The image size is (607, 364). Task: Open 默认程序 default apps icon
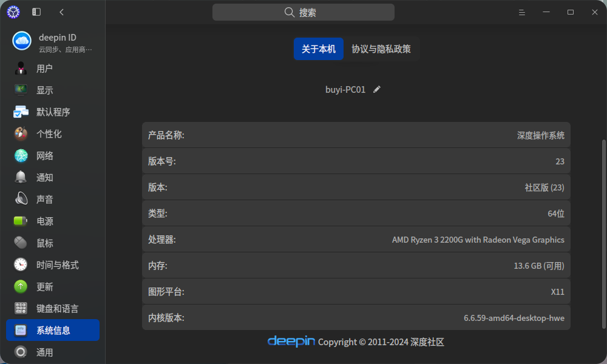pos(21,112)
